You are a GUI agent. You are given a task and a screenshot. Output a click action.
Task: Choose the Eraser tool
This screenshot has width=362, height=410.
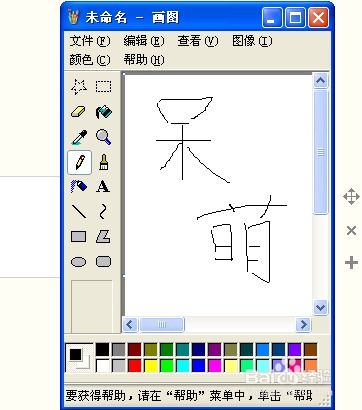point(79,112)
